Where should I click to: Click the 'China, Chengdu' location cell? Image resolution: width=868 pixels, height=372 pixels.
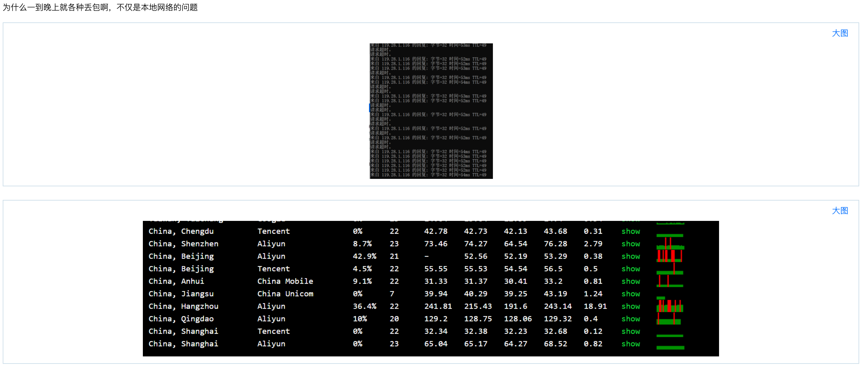[181, 231]
